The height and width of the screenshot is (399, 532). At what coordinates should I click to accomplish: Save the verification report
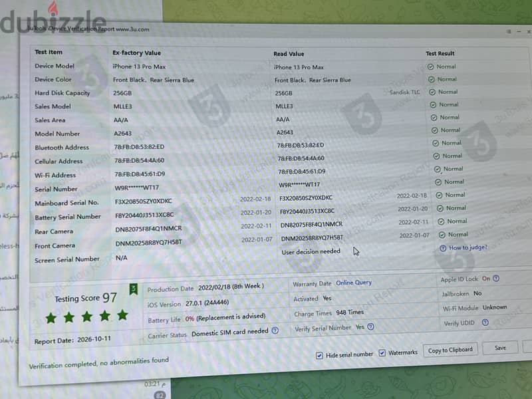pyautogui.click(x=500, y=348)
